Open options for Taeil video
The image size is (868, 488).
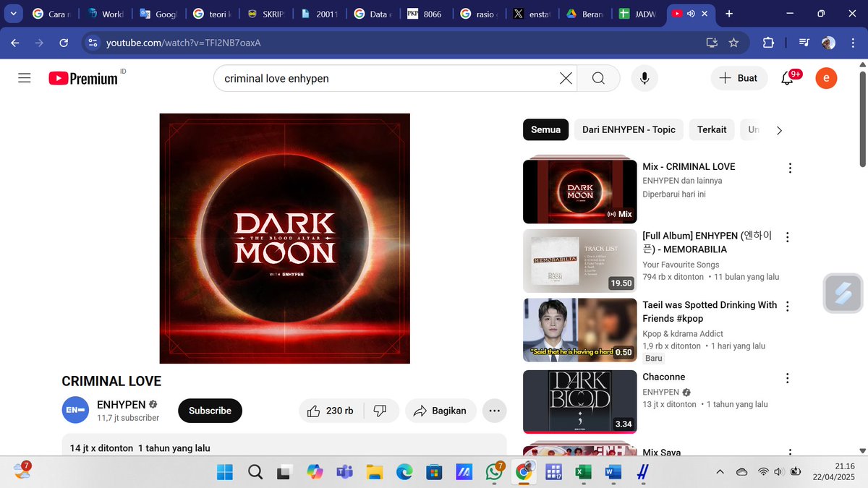coord(788,307)
